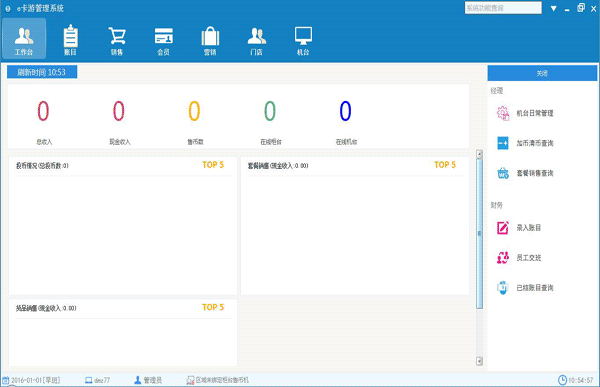Open 套餐销售查询 basket icon
This screenshot has height=387, width=600.
click(x=503, y=173)
